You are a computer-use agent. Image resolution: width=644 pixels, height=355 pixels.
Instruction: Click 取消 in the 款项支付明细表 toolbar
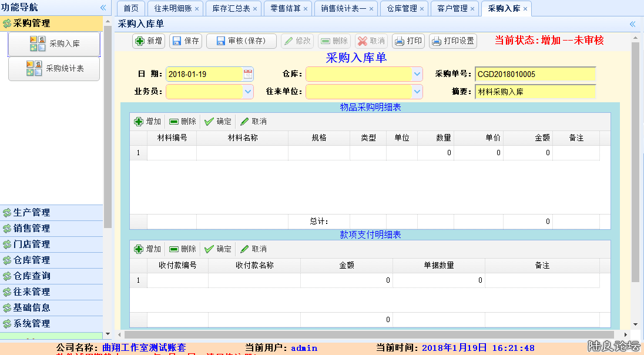253,249
